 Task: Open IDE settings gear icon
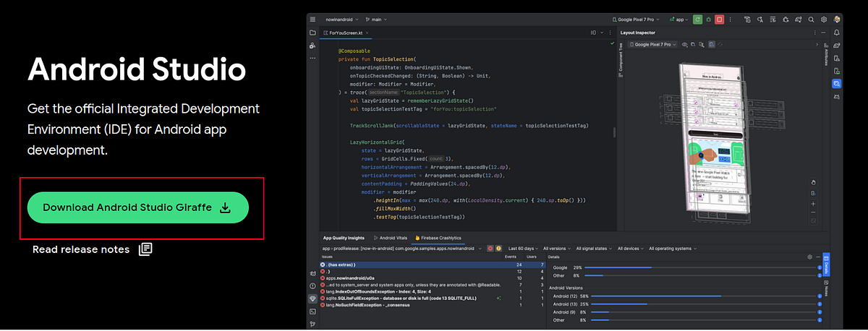823,20
